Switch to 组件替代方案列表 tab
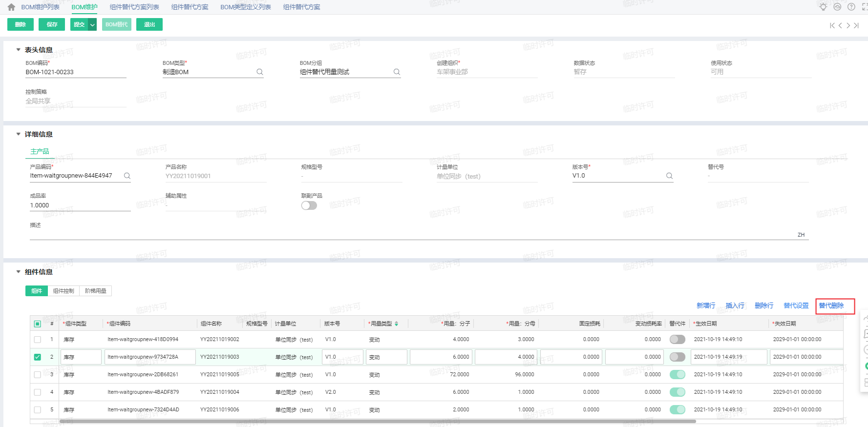 tap(134, 7)
